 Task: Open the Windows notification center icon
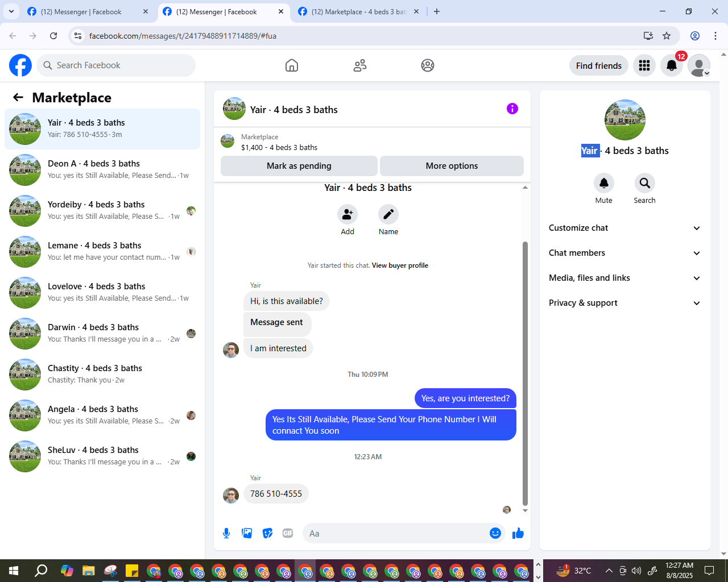point(709,571)
